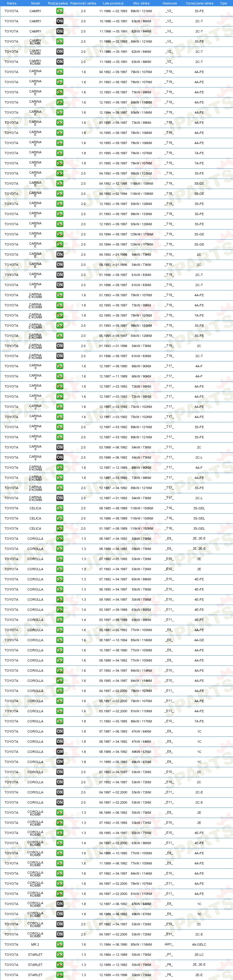Click the 11.1984 -> 06.1990 production years cell
233x980 pixels.
click(x=113, y=944)
